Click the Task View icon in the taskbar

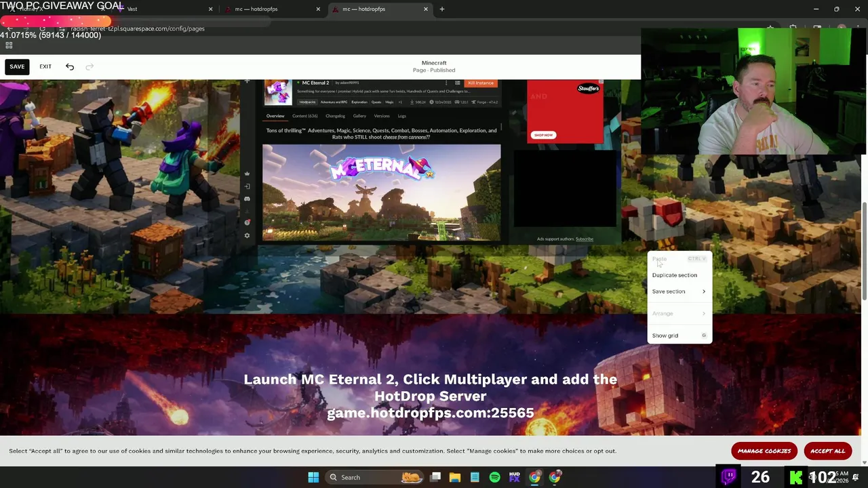435,477
